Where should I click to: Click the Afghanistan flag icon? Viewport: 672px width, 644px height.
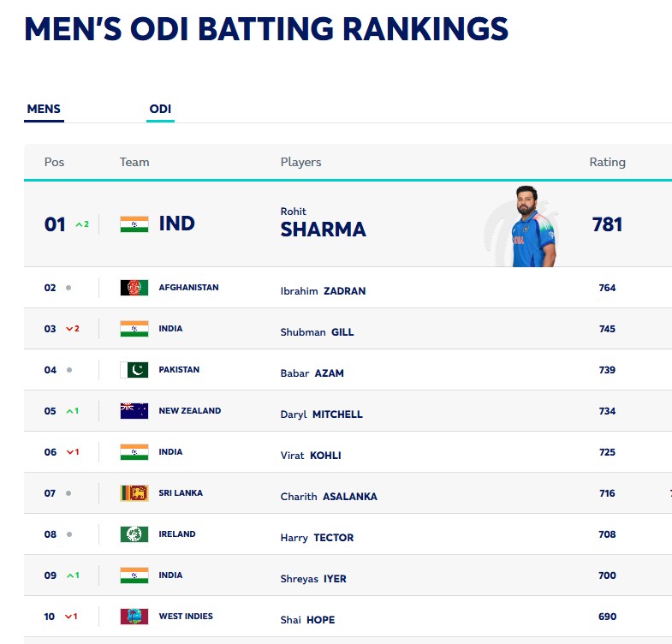(134, 288)
